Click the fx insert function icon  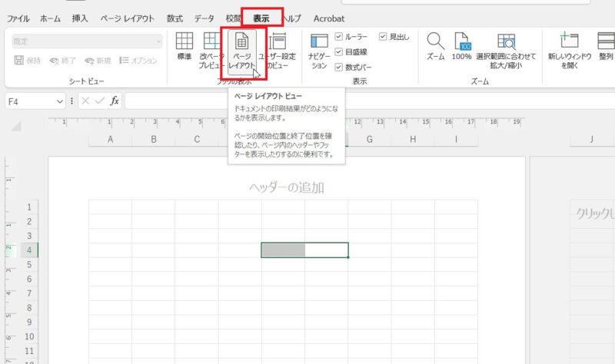coord(114,101)
